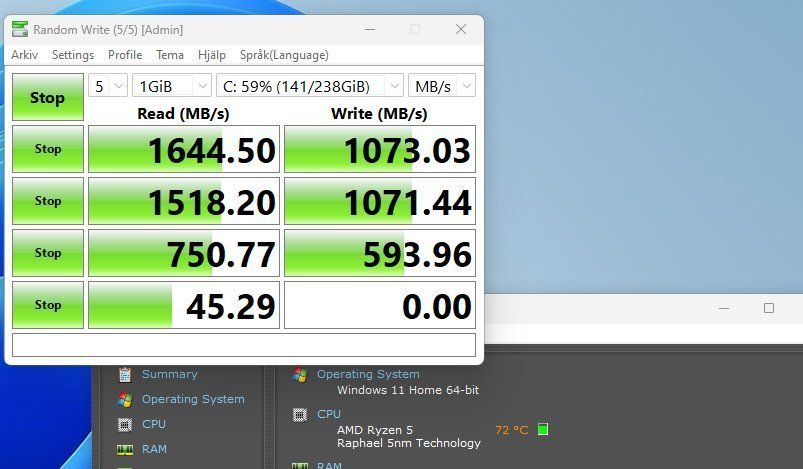Viewport: 803px width, 469px height.
Task: Close the Random Write benchmark window
Action: (461, 30)
